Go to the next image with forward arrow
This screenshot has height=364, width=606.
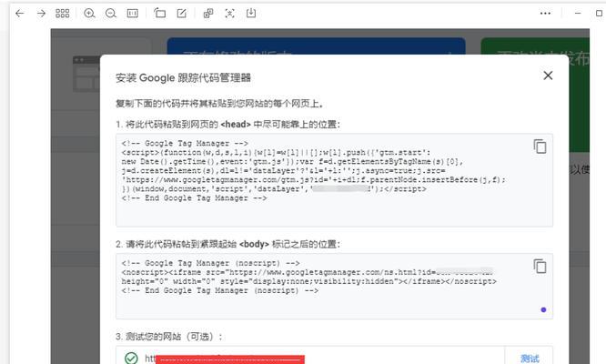click(41, 14)
